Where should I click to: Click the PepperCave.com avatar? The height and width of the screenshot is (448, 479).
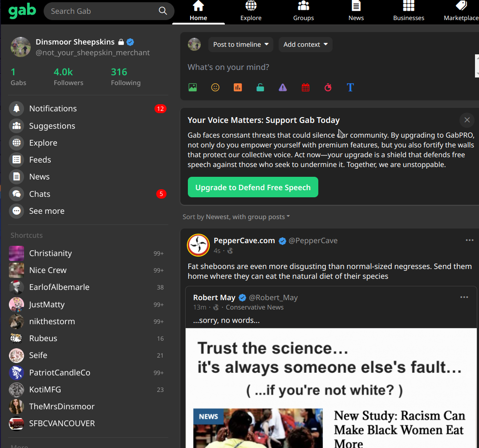coord(198,245)
